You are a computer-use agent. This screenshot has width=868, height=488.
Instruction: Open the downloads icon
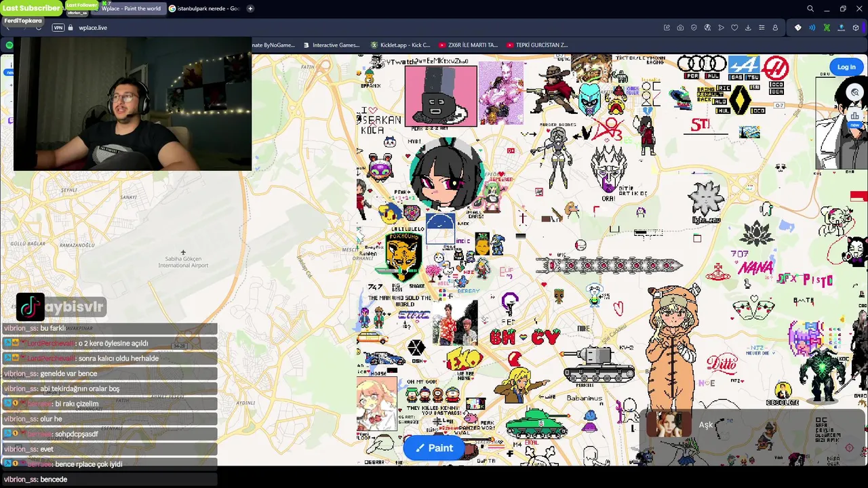click(748, 28)
